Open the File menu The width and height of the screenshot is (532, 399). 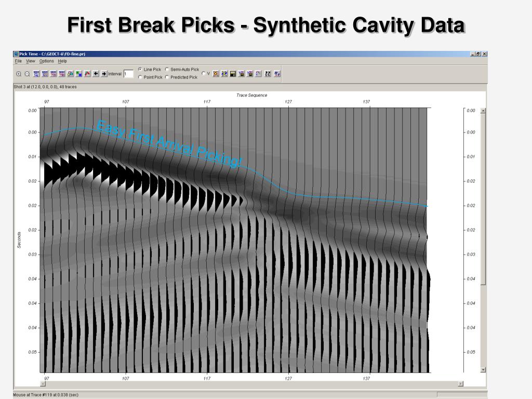[x=18, y=61]
